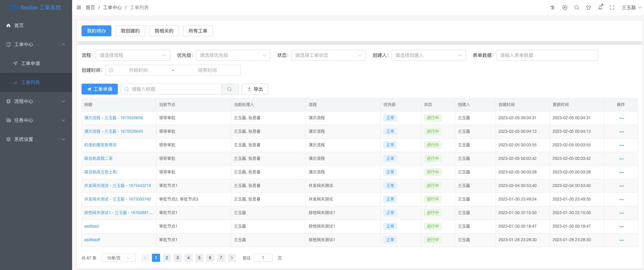The image size is (644, 270).
Task: Open 流程 select dropdown
Action: (133, 55)
